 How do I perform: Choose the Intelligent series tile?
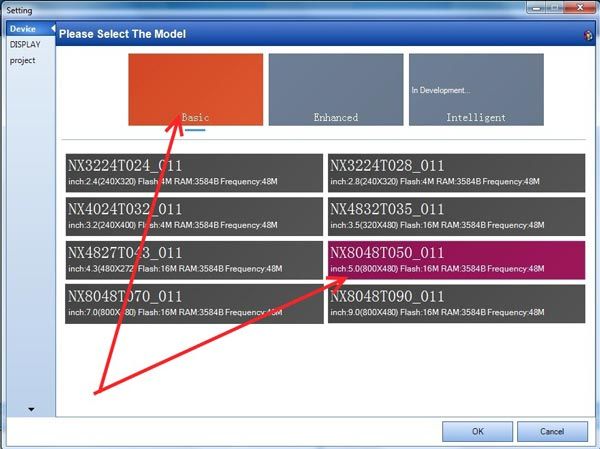coord(475,89)
